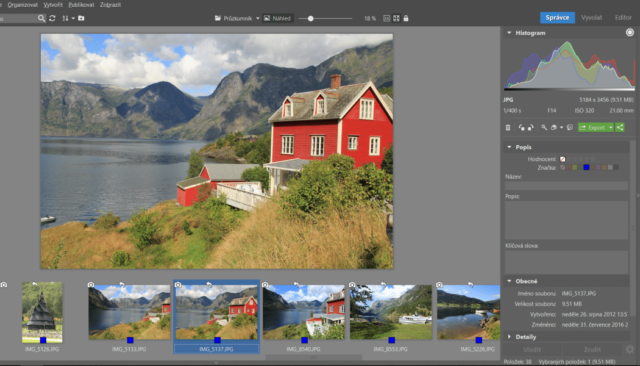Click the Klíčová slova keywords field
The width and height of the screenshot is (640, 366).
[x=567, y=262]
